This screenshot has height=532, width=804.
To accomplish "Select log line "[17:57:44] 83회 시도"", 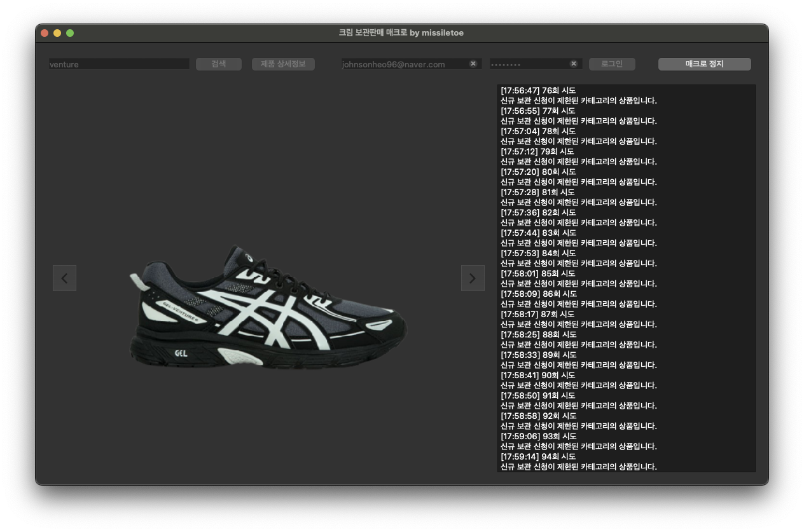I will tap(538, 233).
